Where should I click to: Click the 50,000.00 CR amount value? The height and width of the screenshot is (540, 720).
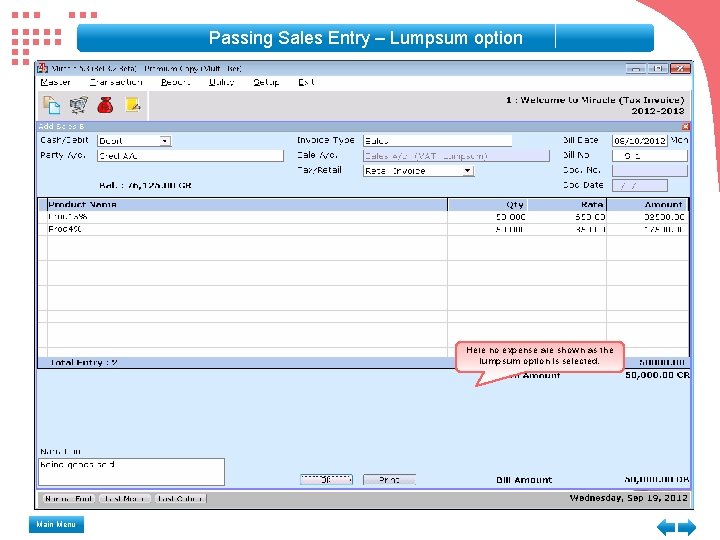point(657,375)
